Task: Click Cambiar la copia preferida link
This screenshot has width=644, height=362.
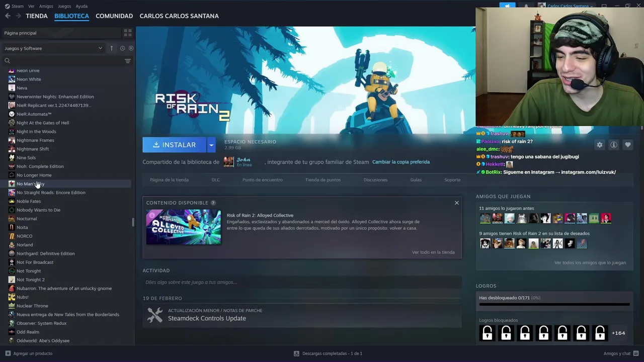Action: click(401, 162)
